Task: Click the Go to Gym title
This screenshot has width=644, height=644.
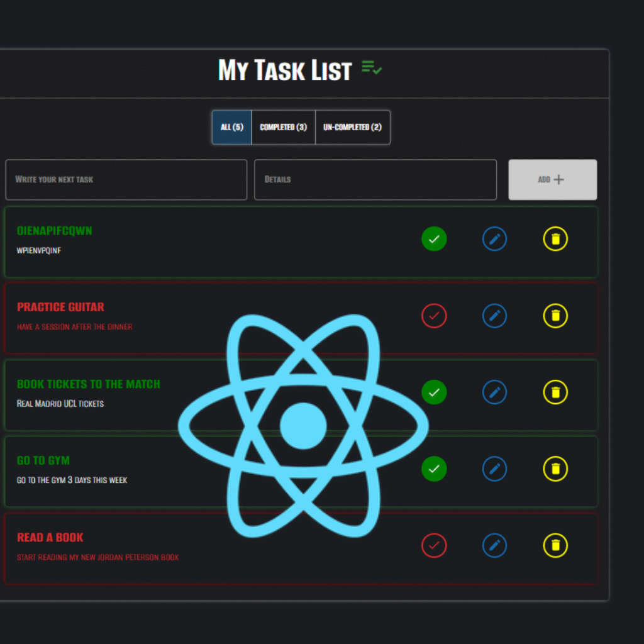Action: [43, 460]
